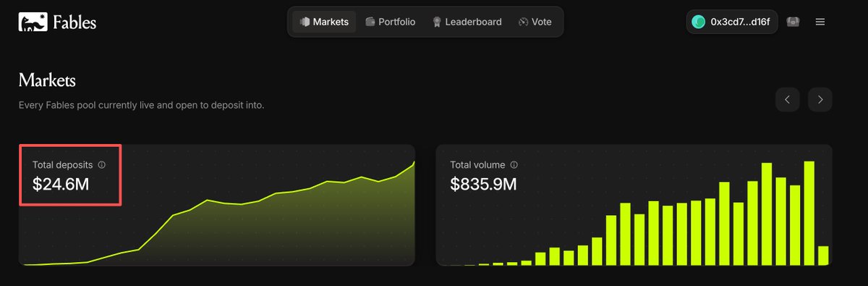The width and height of the screenshot is (868, 286).
Task: Click the Total volume label
Action: tap(477, 165)
